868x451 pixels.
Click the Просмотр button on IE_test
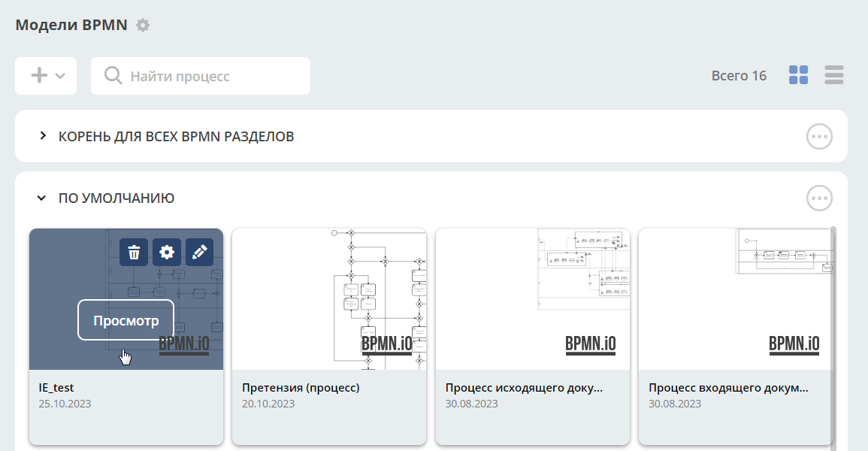(x=126, y=320)
